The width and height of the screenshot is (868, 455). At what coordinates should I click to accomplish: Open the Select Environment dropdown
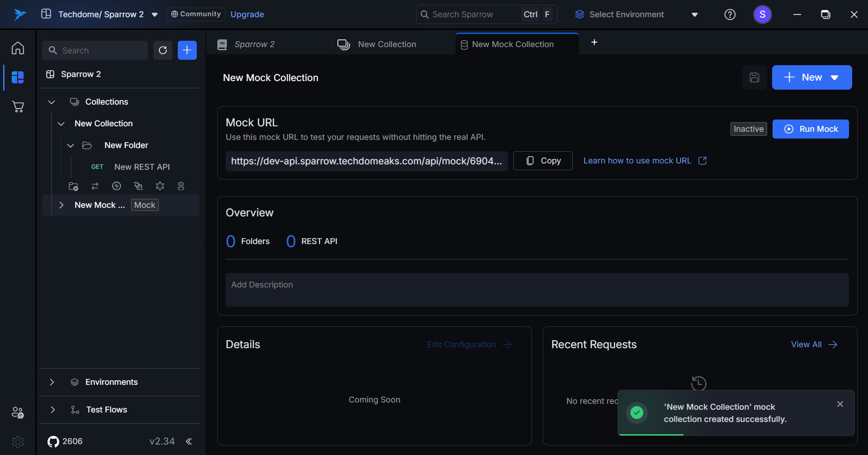point(636,14)
